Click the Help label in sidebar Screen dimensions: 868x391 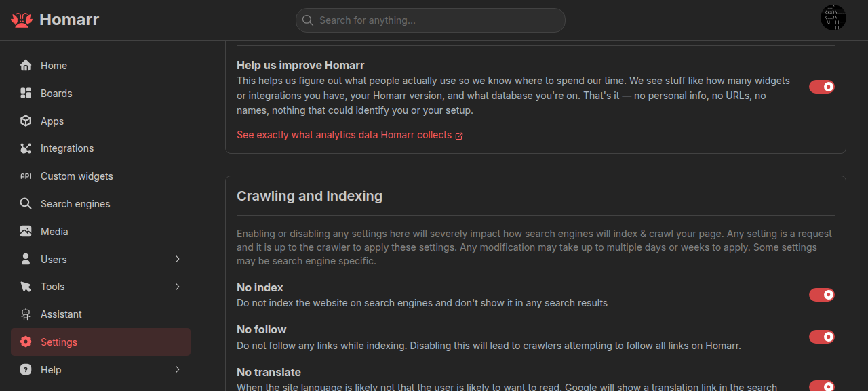click(x=51, y=370)
